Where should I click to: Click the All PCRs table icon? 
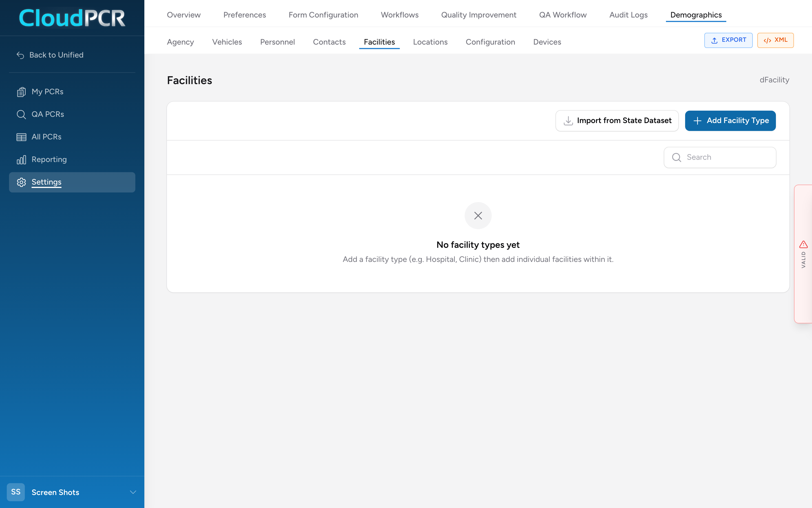coord(21,137)
